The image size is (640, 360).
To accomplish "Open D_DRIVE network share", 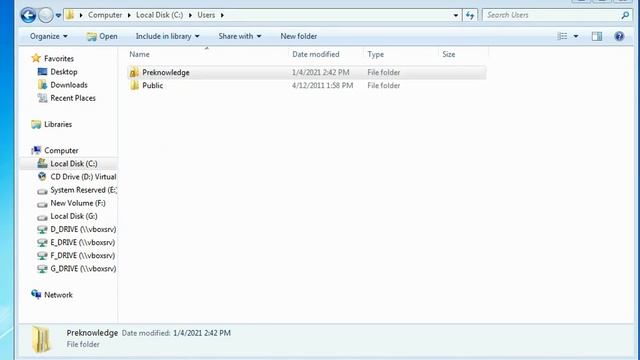I will [83, 229].
